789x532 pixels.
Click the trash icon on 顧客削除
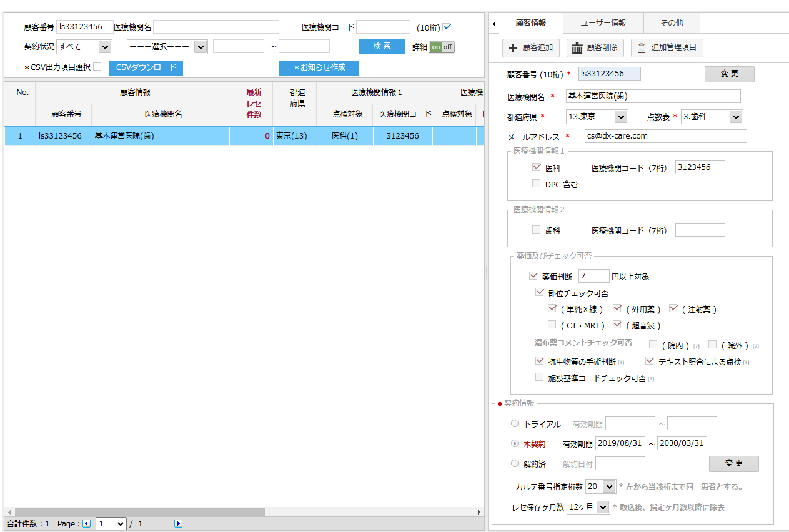pyautogui.click(x=577, y=48)
